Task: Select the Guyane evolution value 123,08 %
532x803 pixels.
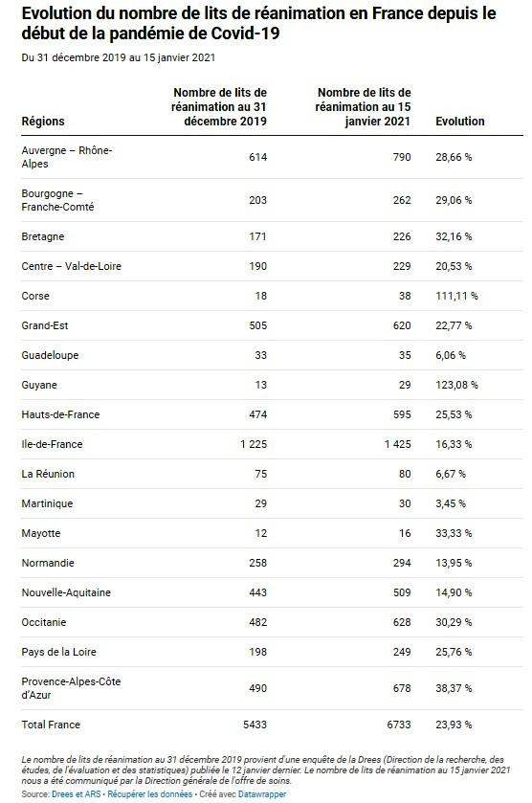Action: tap(456, 385)
